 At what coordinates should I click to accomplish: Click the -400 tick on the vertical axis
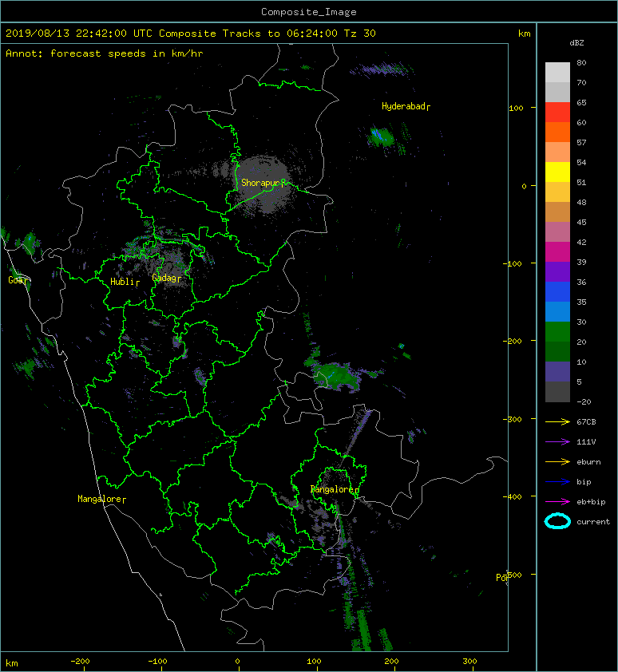tap(512, 496)
